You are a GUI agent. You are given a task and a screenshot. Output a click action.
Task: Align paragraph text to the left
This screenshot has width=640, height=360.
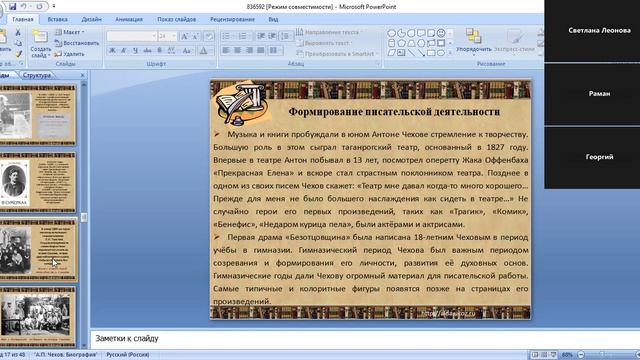pyautogui.click(x=226, y=50)
